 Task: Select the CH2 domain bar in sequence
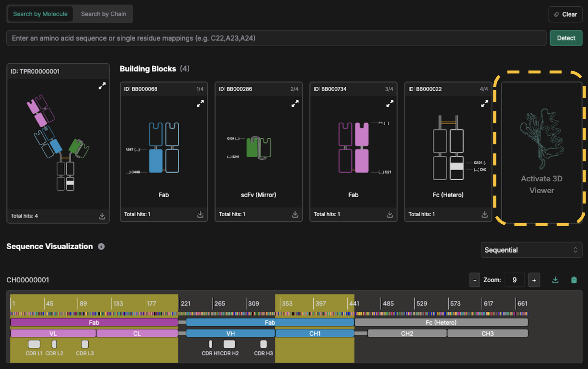point(407,333)
